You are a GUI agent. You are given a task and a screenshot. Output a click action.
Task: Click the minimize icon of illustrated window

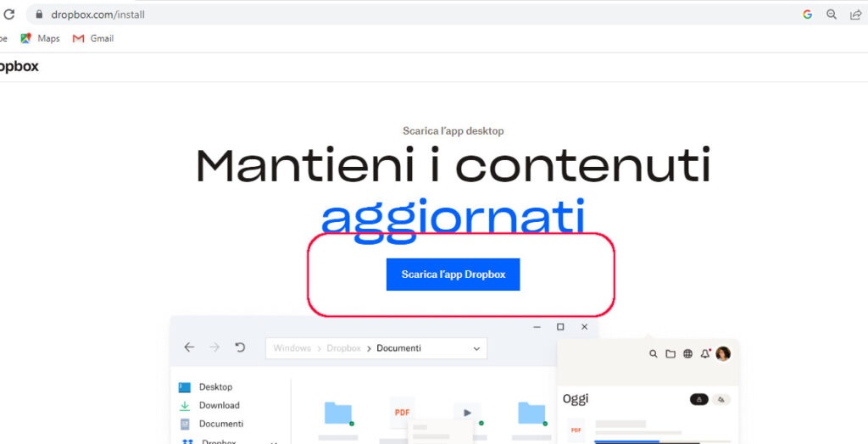(537, 327)
